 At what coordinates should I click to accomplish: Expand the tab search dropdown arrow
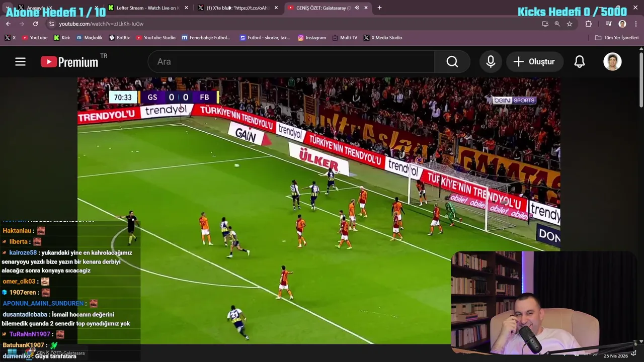(x=8, y=8)
